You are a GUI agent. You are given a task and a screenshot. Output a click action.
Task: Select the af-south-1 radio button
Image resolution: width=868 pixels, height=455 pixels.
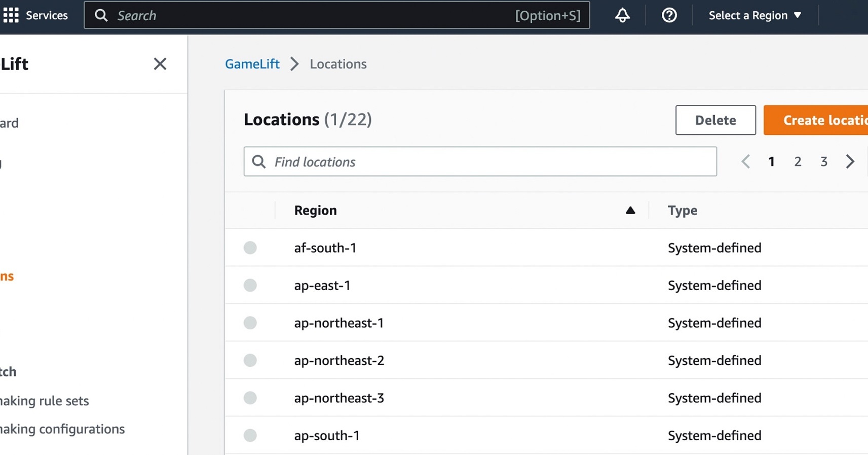[x=250, y=248]
